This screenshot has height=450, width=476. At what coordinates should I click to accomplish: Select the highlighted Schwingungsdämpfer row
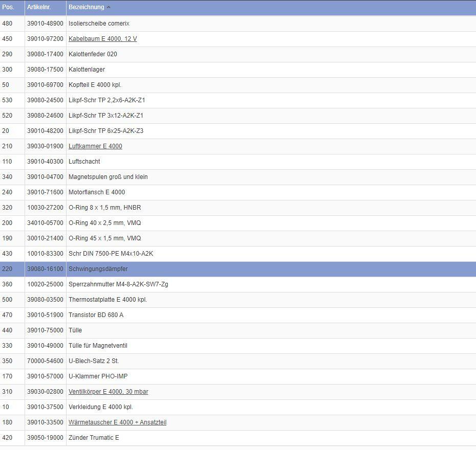[x=98, y=269]
